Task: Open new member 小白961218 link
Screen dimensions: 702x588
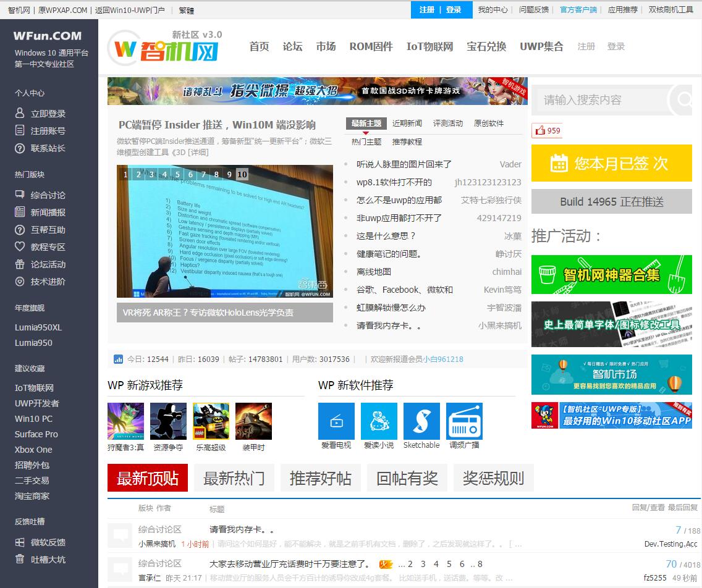Action: click(x=443, y=359)
